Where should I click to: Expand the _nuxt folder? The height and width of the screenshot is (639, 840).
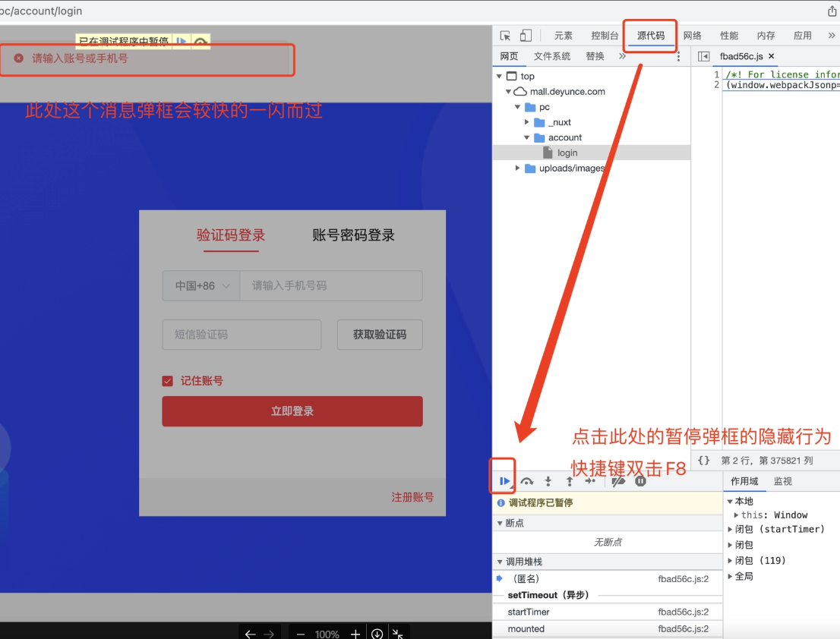coord(526,122)
